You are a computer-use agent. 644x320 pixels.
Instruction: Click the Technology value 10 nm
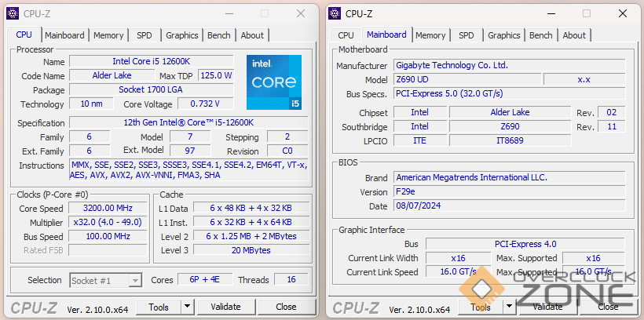(x=91, y=104)
